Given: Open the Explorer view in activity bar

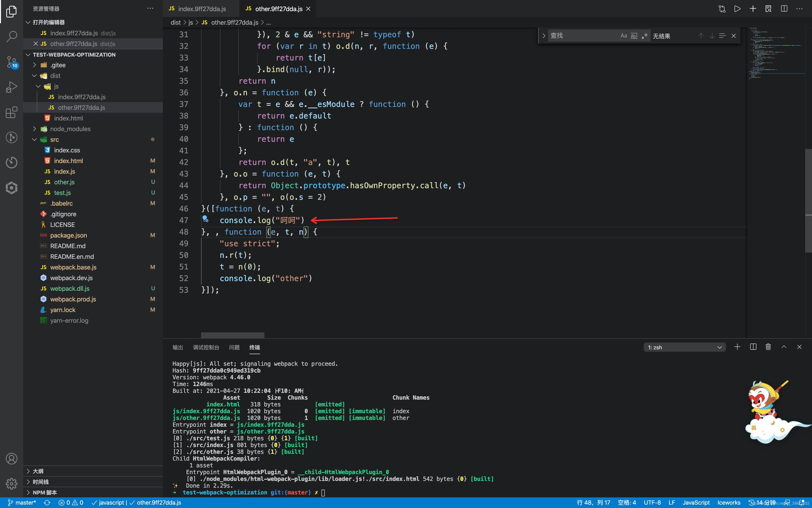Looking at the screenshot, I should [x=11, y=11].
